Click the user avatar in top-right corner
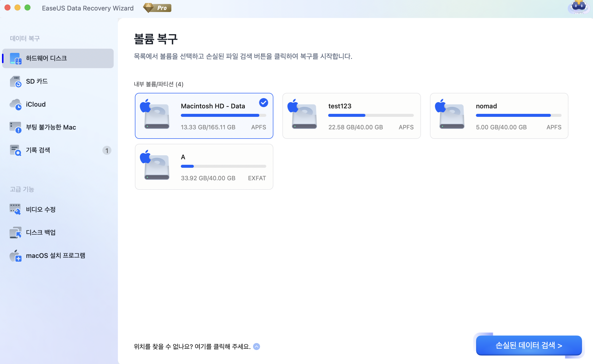 click(x=579, y=7)
